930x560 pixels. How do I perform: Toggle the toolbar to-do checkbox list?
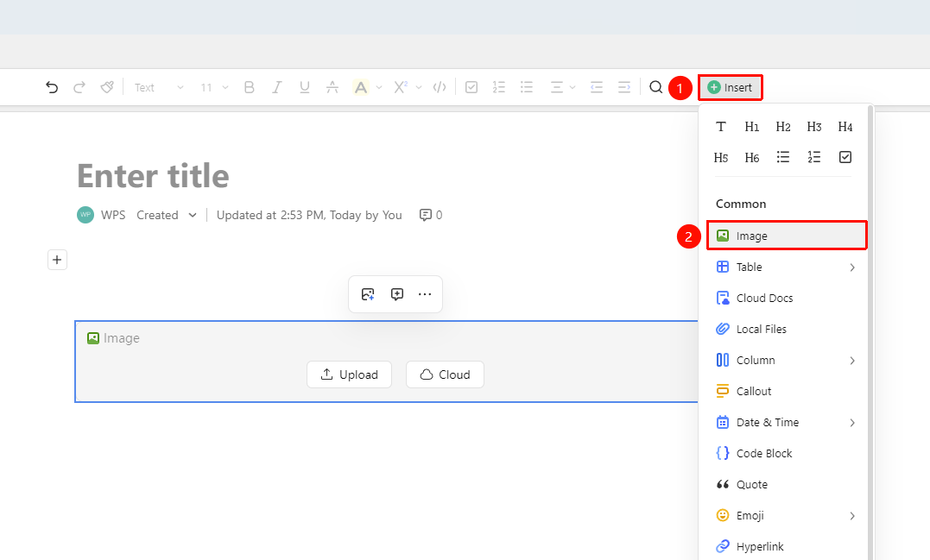tap(471, 88)
